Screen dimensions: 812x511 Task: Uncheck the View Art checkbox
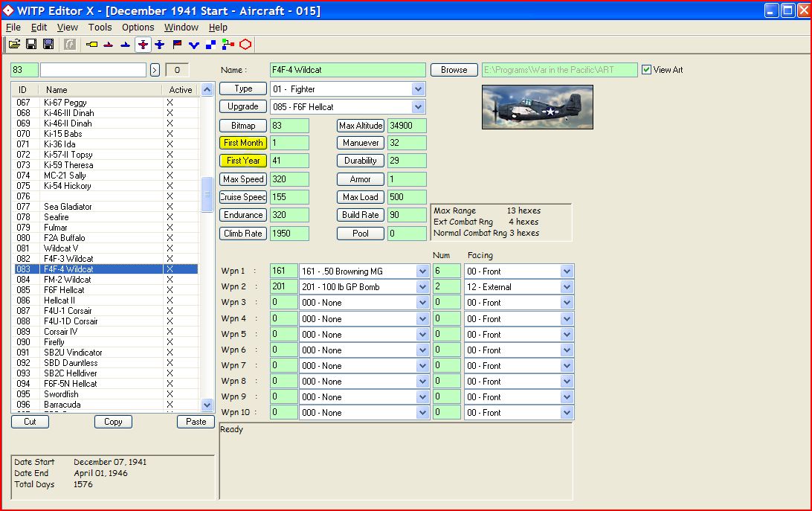coord(646,70)
